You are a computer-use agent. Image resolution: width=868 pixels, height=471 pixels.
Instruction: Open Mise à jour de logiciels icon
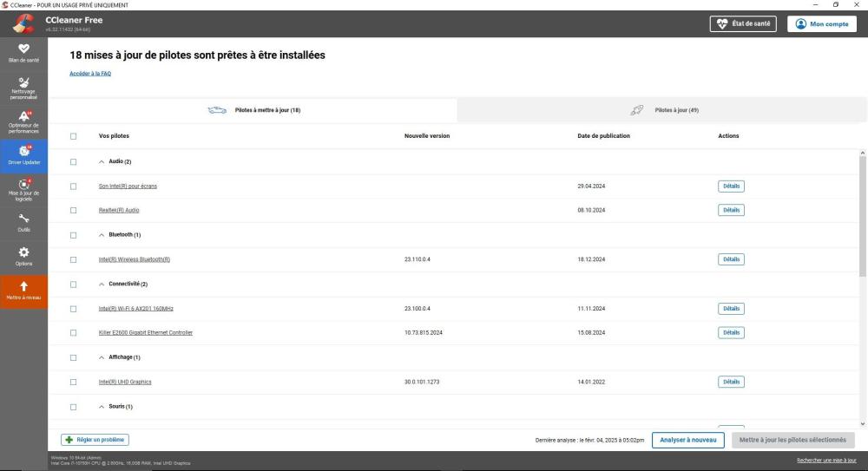[23, 185]
